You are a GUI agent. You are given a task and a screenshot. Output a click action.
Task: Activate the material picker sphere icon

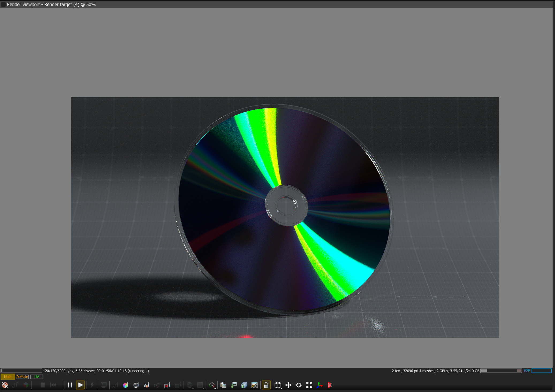pyautogui.click(x=136, y=385)
